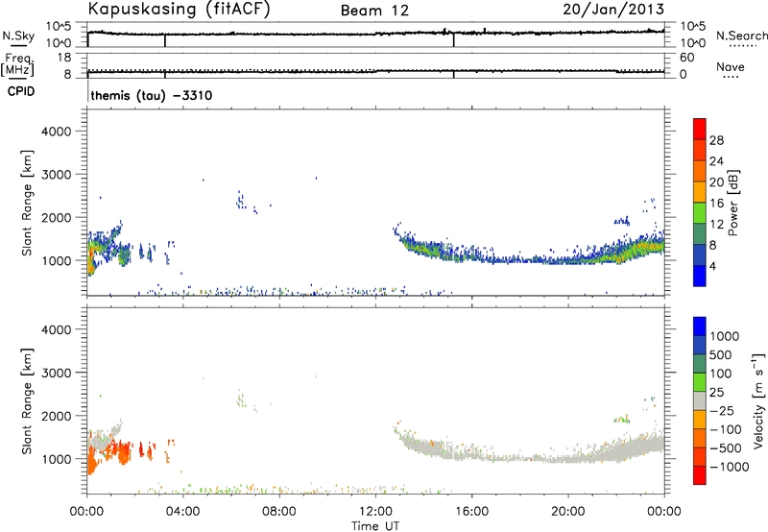Click the 500 label on Velocity colorbar
Viewport: 768px width, 532px height.
pos(720,354)
